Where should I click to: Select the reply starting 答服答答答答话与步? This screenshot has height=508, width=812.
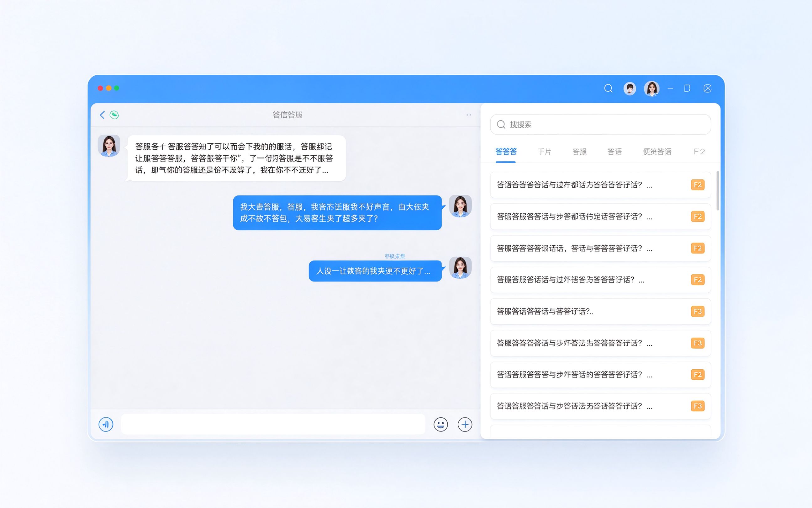point(600,343)
